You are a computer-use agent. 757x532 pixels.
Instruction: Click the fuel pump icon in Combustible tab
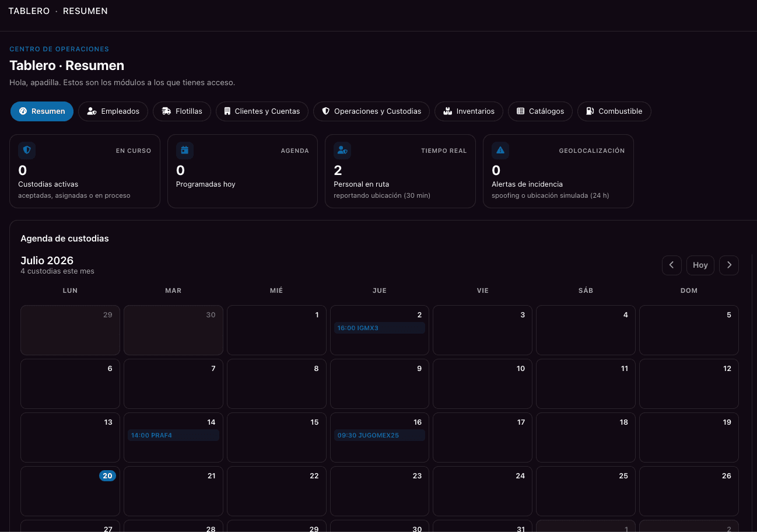click(590, 111)
